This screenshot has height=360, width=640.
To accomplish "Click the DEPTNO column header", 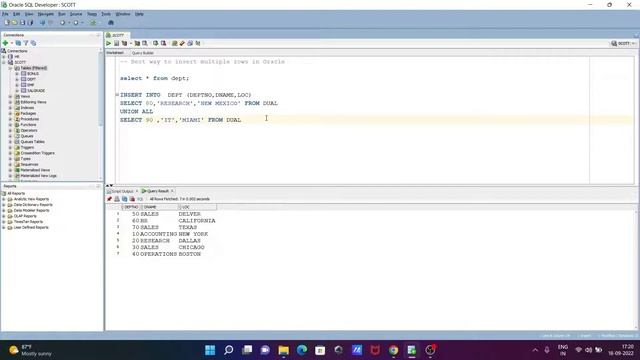I will click(131, 207).
